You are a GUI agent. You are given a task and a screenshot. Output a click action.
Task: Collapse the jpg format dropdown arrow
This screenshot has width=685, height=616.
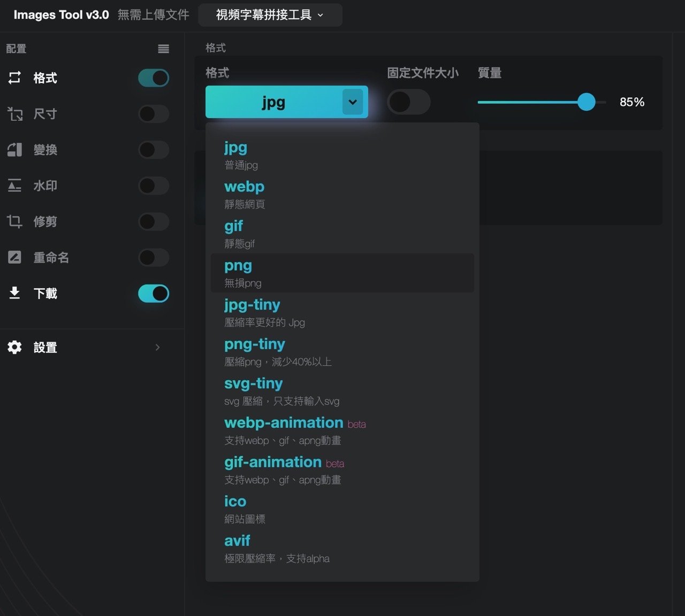353,102
